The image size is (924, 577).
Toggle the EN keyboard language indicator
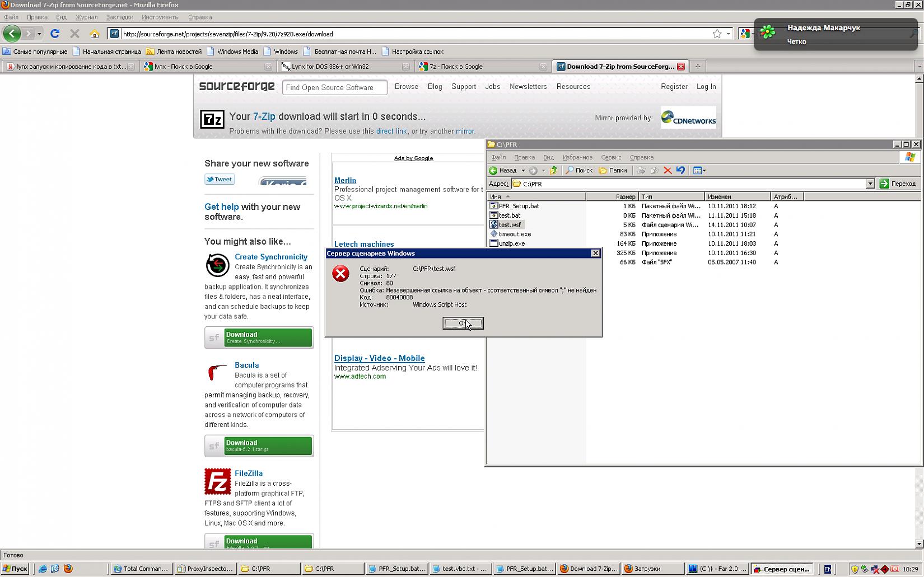[827, 569]
